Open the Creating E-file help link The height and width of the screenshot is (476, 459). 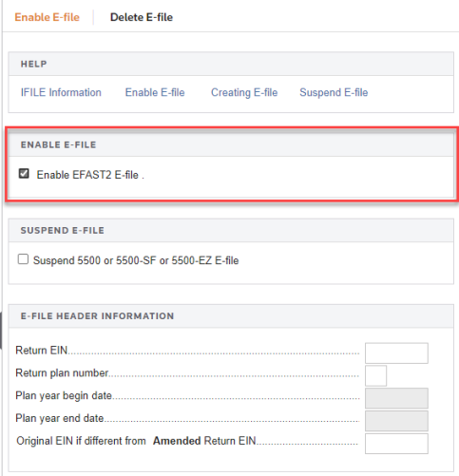(x=244, y=92)
